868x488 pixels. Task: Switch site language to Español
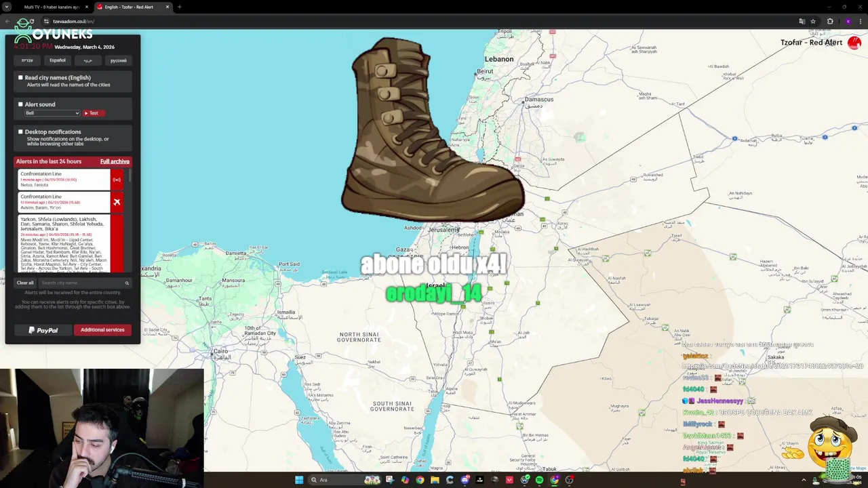[x=58, y=60]
